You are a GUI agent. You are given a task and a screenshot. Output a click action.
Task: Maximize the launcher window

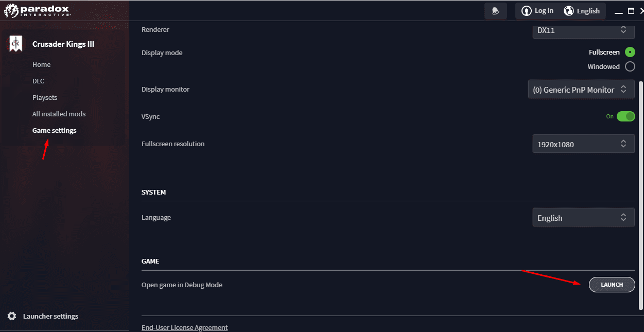(631, 11)
